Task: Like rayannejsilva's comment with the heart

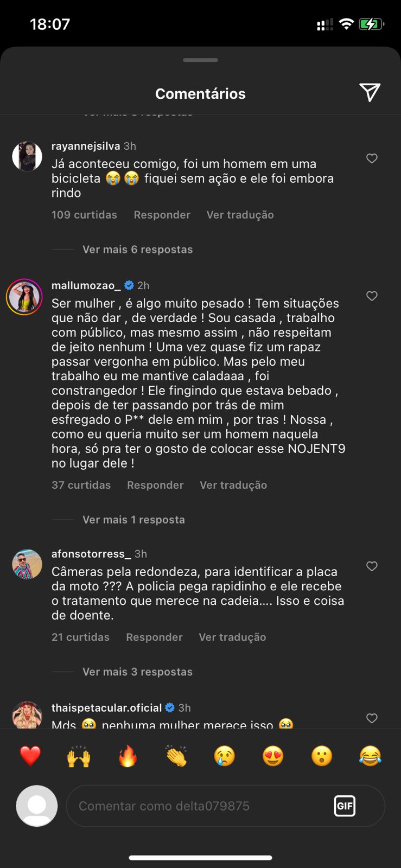Action: (372, 158)
